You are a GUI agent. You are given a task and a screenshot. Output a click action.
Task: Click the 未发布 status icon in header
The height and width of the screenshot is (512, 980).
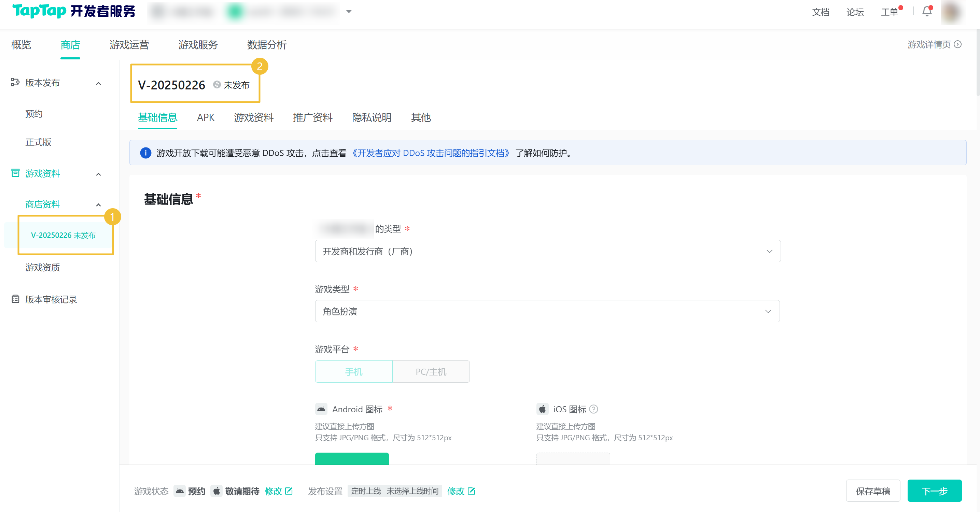(x=216, y=84)
